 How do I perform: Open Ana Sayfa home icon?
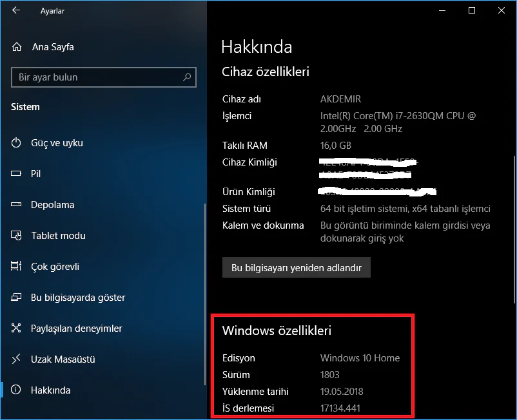coord(17,47)
